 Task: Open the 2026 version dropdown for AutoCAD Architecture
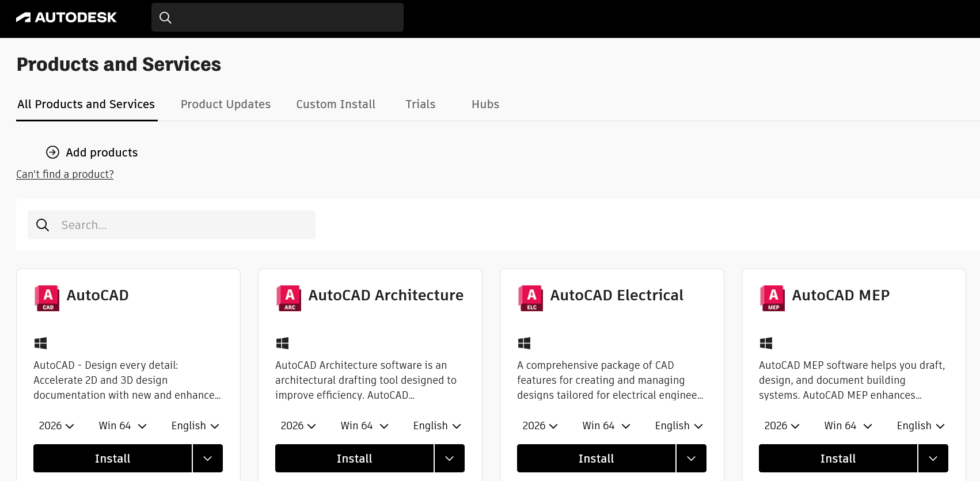[298, 426]
